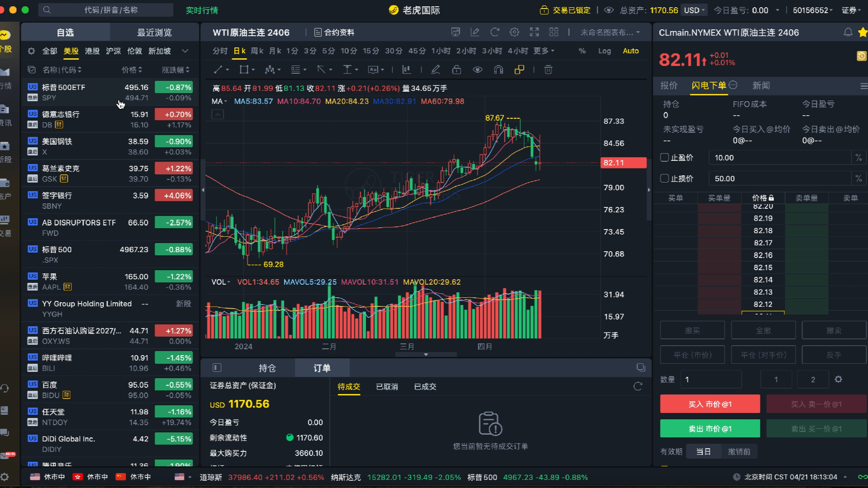This screenshot has width=868, height=488.
Task: Enable the 止盈价 take-profit checkbox
Action: point(664,157)
